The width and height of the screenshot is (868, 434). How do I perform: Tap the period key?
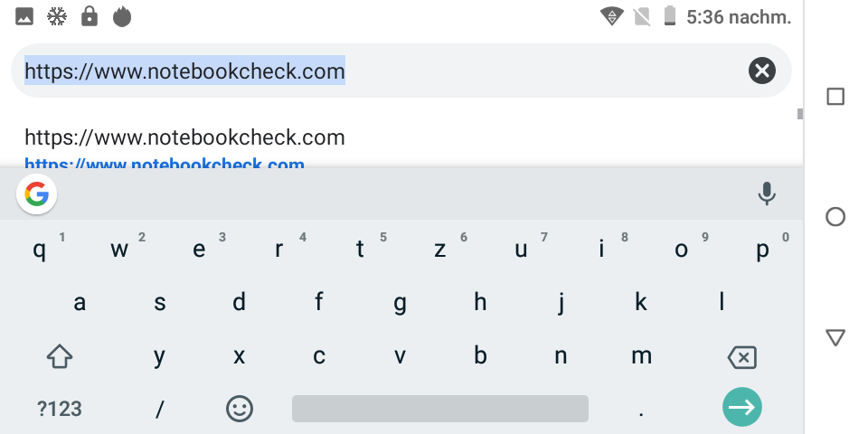point(641,409)
